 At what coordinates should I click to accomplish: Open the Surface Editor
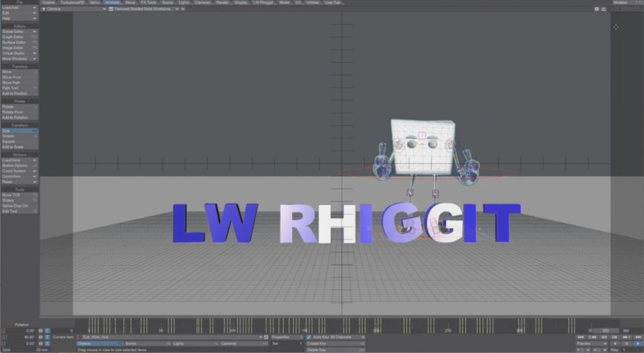pyautogui.click(x=19, y=42)
